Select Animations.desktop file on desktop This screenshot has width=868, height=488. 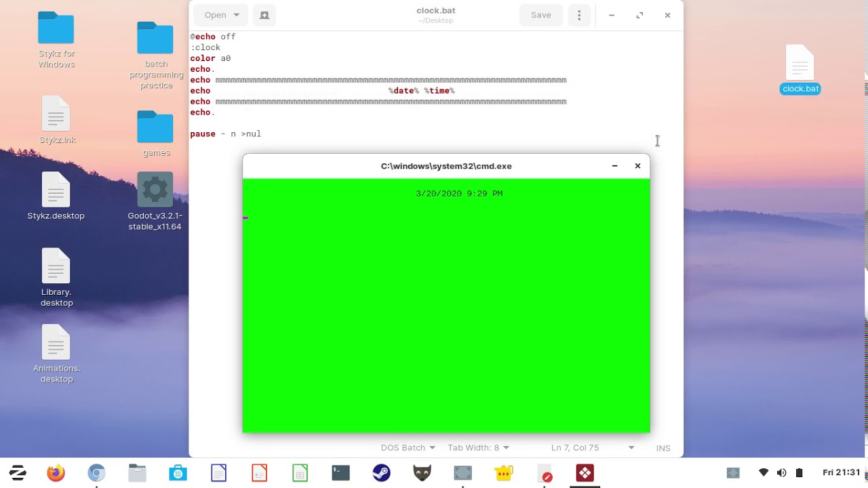(56, 354)
